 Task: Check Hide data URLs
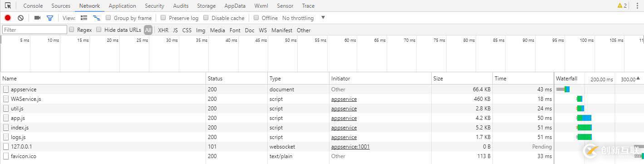99,30
